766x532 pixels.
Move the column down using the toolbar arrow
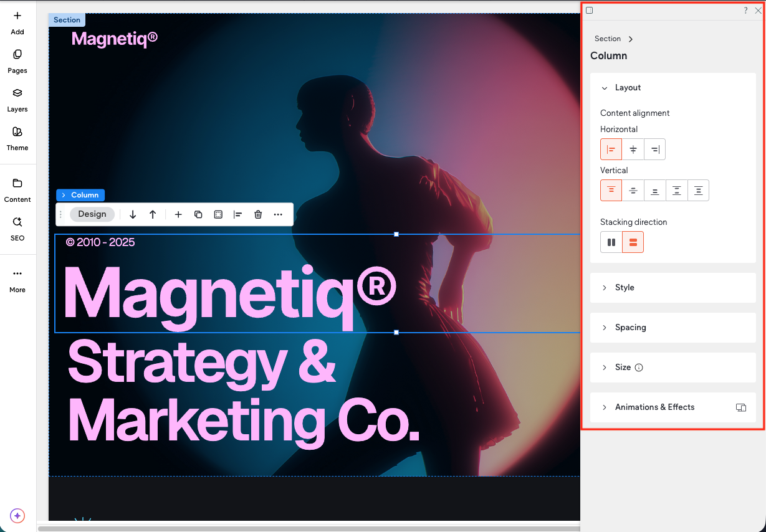(133, 214)
